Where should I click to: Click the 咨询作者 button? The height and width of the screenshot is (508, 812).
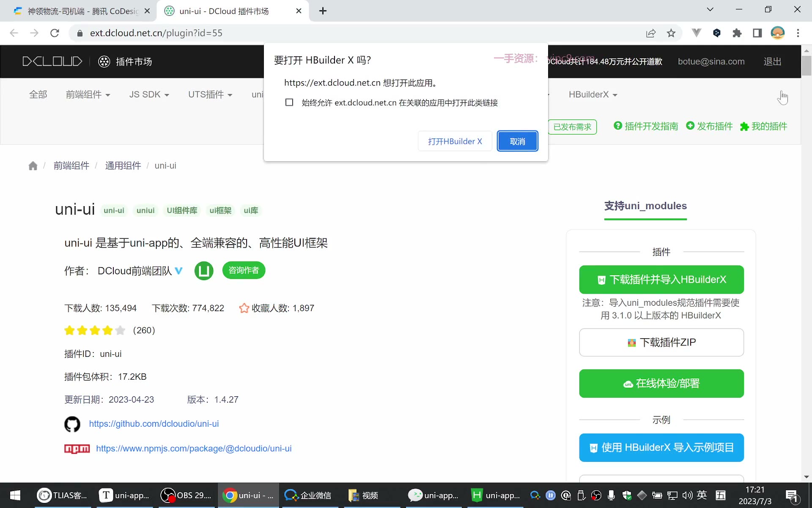pos(244,270)
